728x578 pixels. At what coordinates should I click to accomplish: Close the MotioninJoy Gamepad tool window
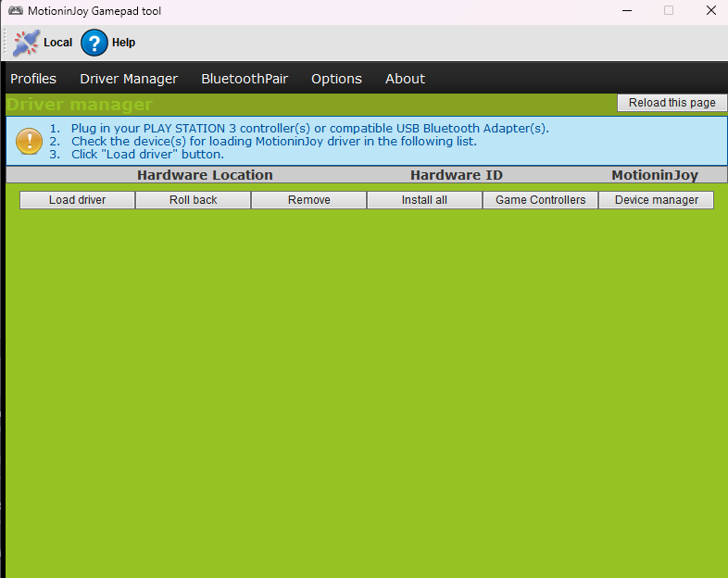[710, 11]
